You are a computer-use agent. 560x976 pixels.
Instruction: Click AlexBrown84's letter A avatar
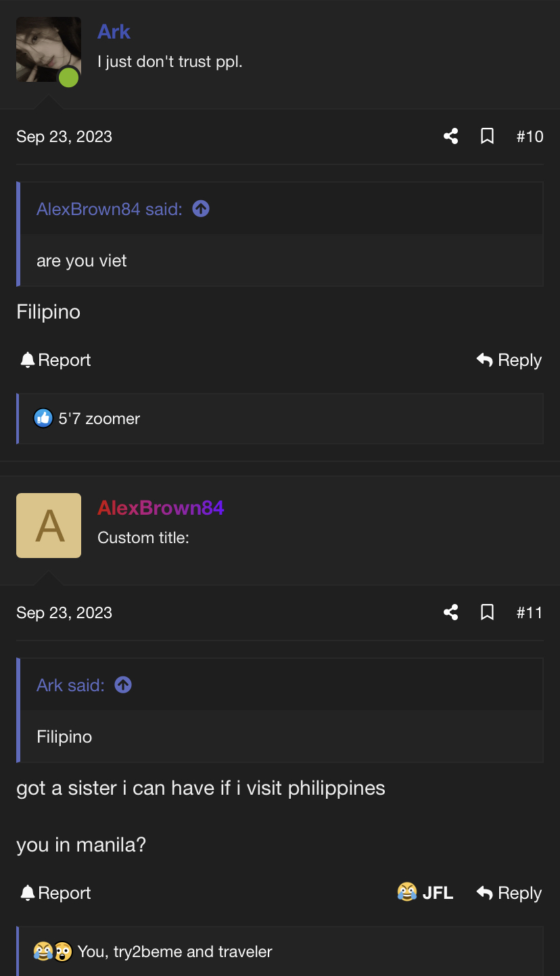tap(49, 526)
